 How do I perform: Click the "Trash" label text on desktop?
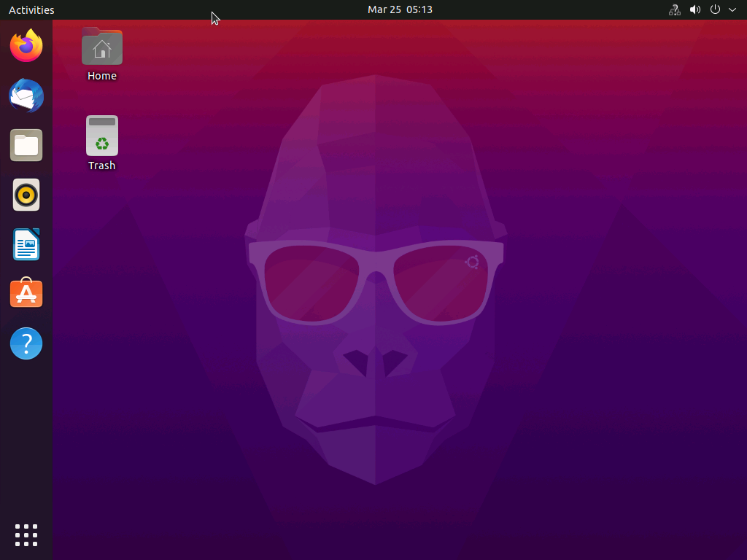102,166
